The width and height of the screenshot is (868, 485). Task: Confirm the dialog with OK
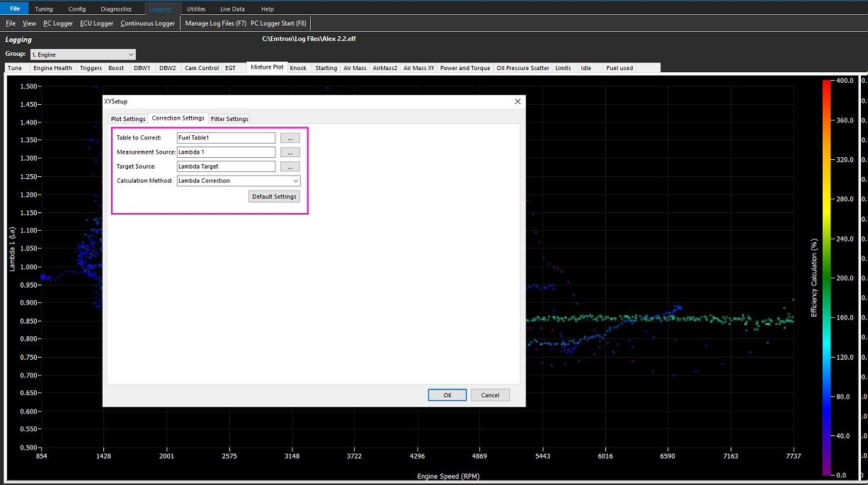point(447,395)
